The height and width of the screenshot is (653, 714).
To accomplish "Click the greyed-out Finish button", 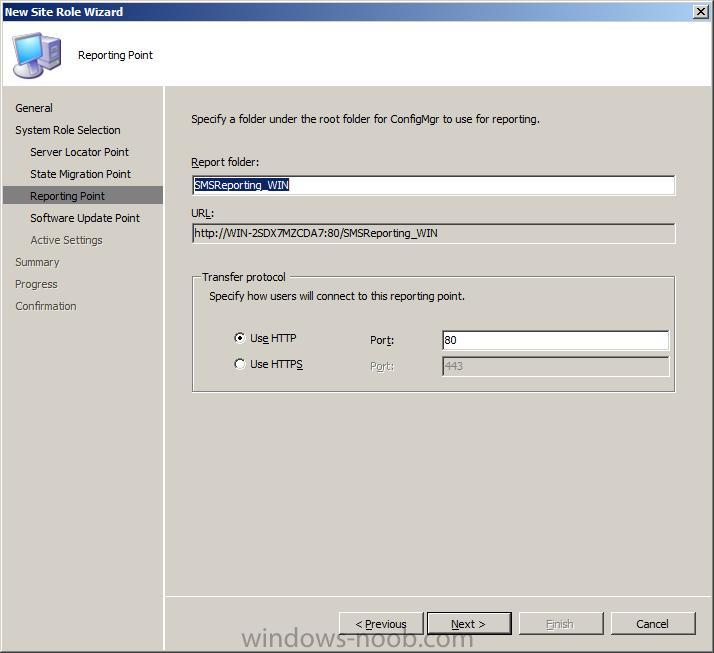I will tap(561, 623).
